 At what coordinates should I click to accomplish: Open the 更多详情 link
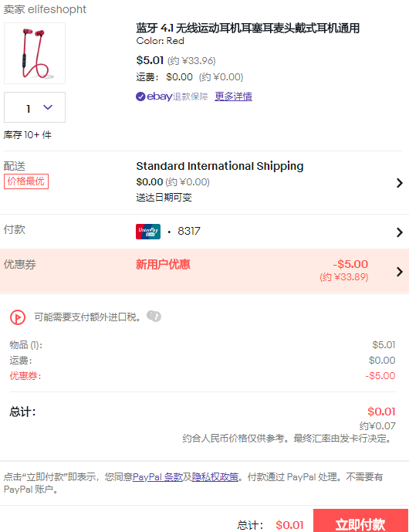[233, 97]
